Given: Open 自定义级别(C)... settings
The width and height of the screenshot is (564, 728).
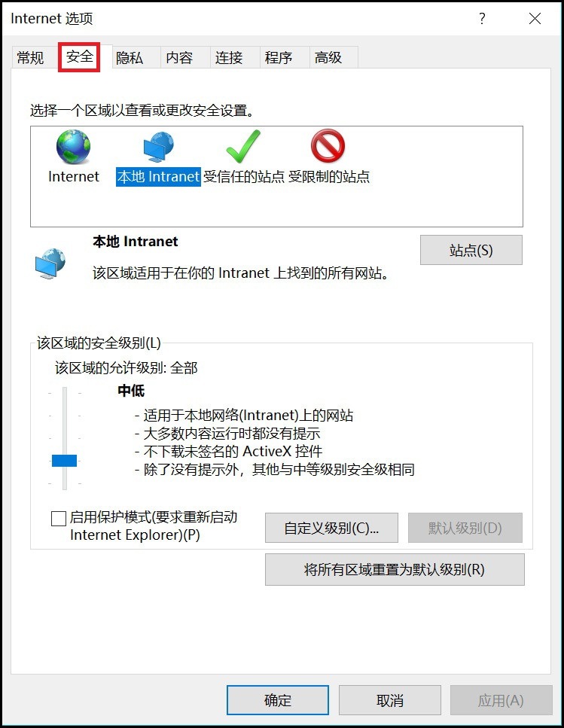Looking at the screenshot, I should coord(331,528).
